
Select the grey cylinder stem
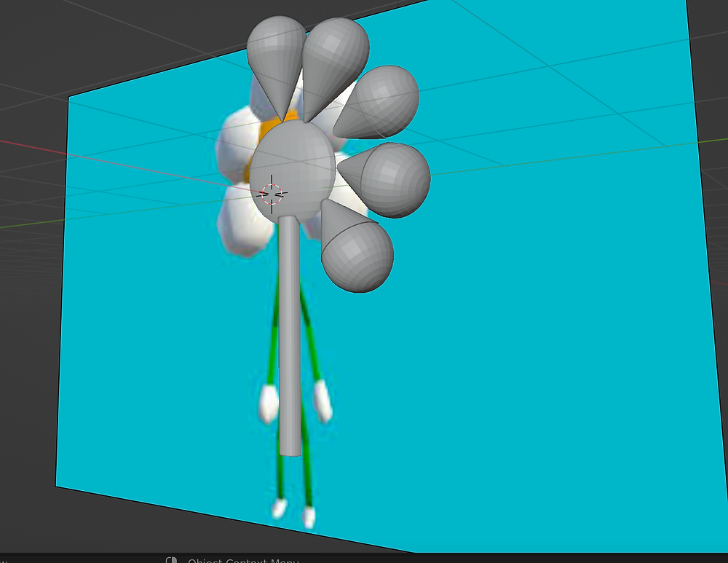(x=289, y=328)
